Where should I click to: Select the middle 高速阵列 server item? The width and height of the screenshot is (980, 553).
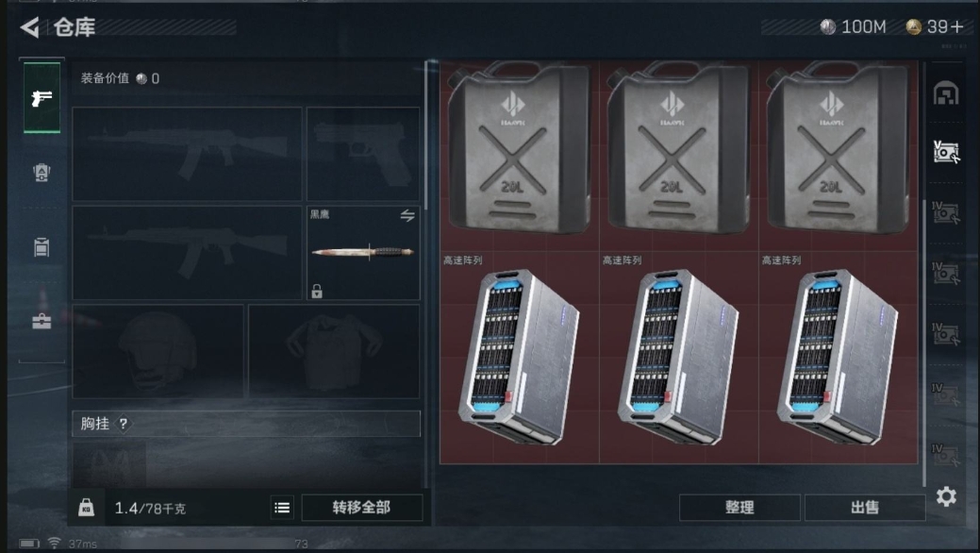click(x=679, y=358)
